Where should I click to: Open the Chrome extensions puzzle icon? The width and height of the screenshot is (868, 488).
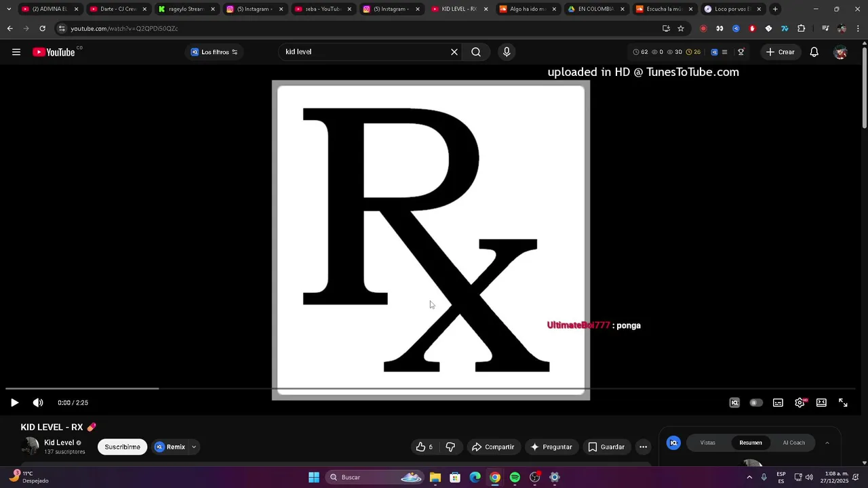point(801,28)
